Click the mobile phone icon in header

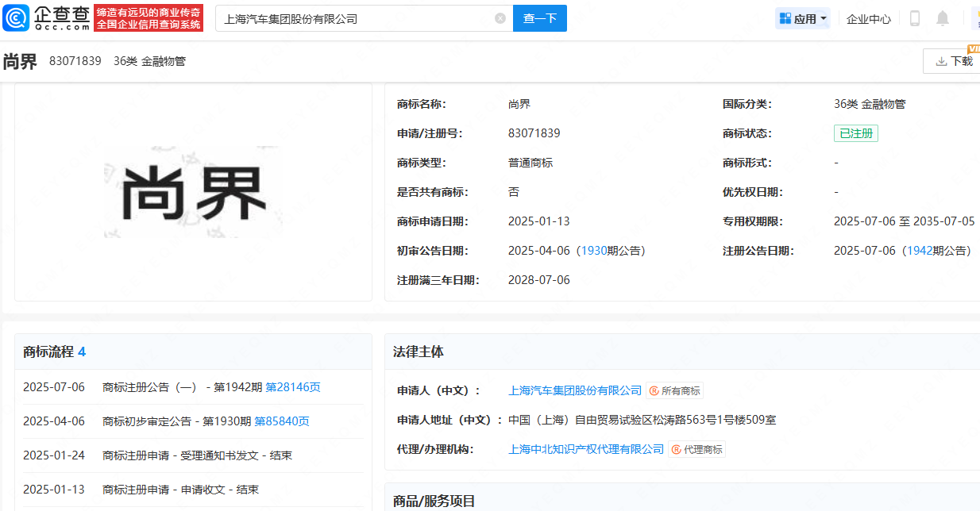point(915,18)
